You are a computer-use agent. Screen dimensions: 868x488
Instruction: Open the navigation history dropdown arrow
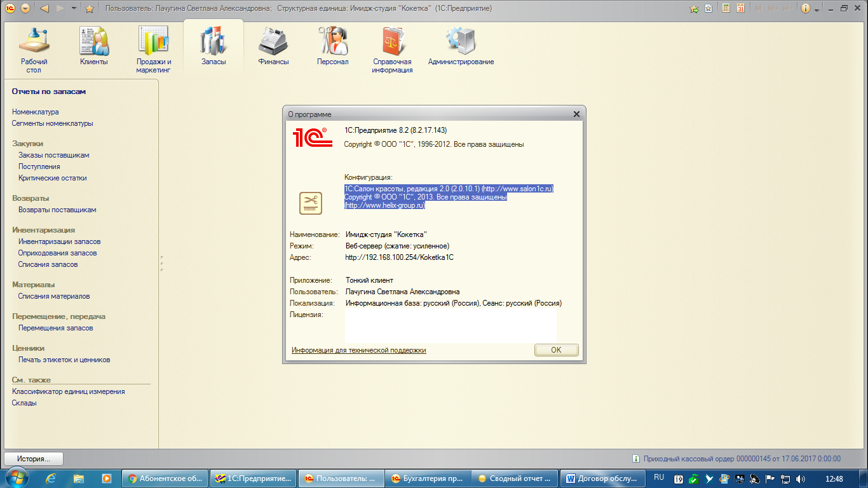74,8
